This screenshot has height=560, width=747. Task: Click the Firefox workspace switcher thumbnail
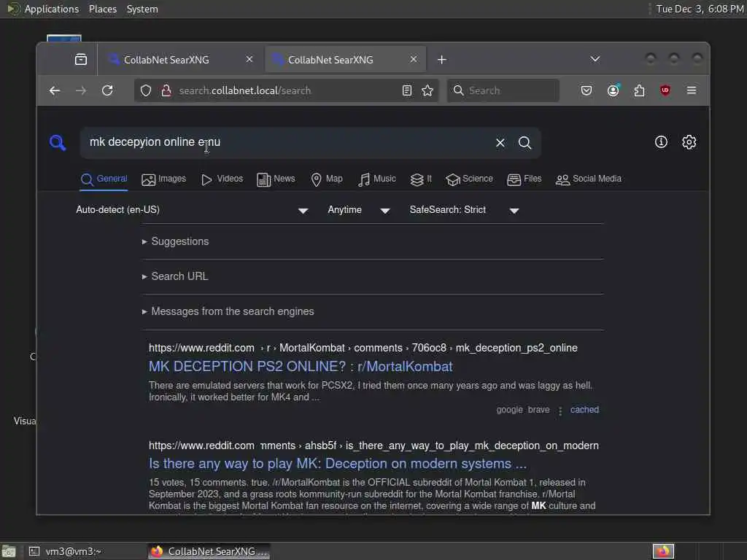pos(663,551)
